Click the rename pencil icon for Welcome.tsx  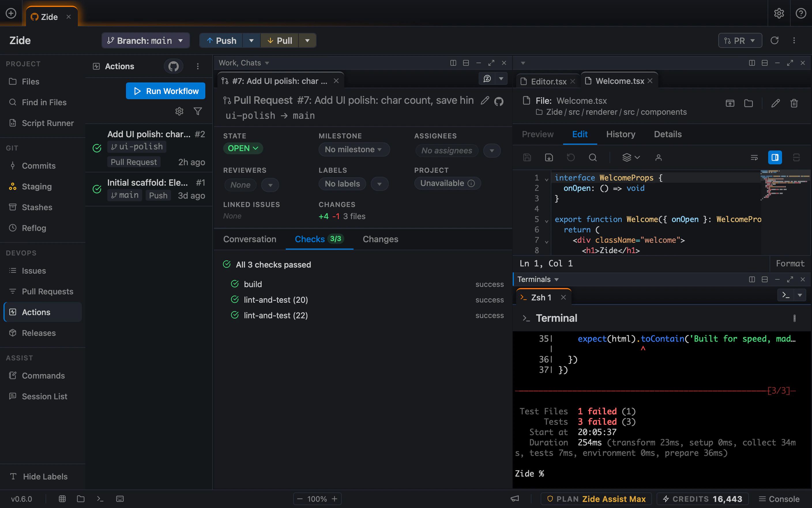[x=775, y=103]
